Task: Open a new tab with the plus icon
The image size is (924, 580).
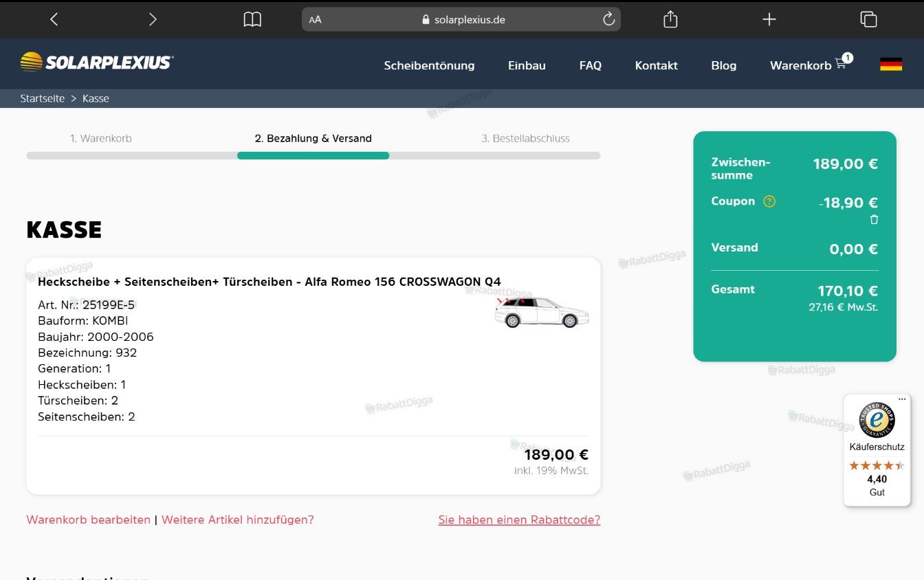Action: 769,19
